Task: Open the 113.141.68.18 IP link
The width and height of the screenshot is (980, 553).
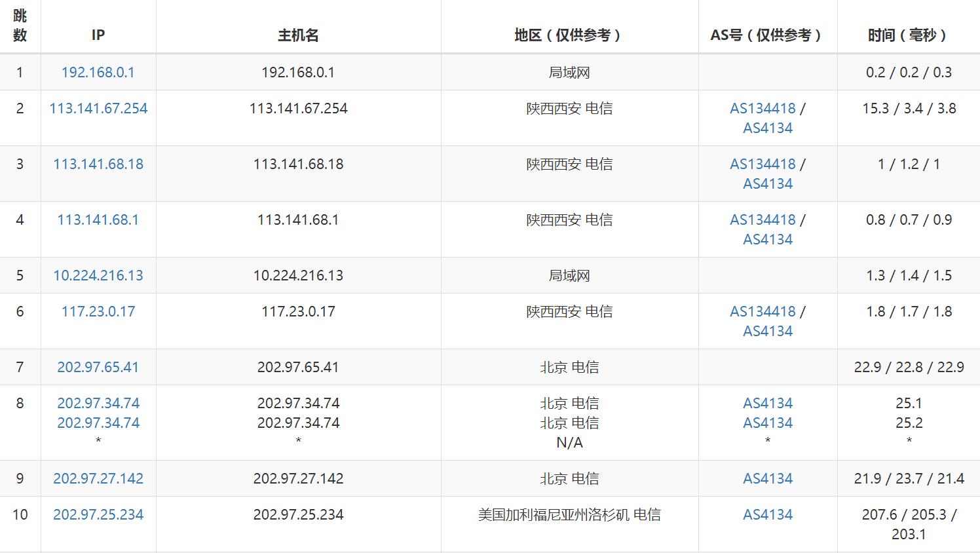Action: pyautogui.click(x=98, y=164)
